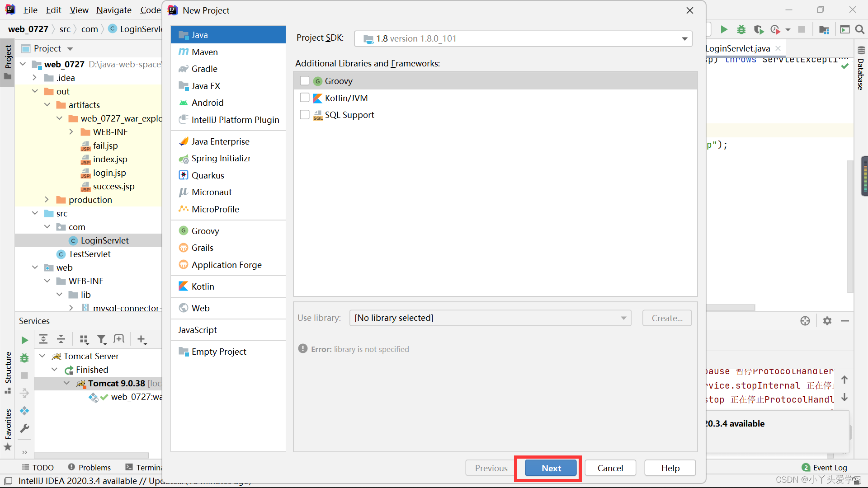Expand .idea folder node
This screenshot has height=488, width=868.
coord(35,78)
